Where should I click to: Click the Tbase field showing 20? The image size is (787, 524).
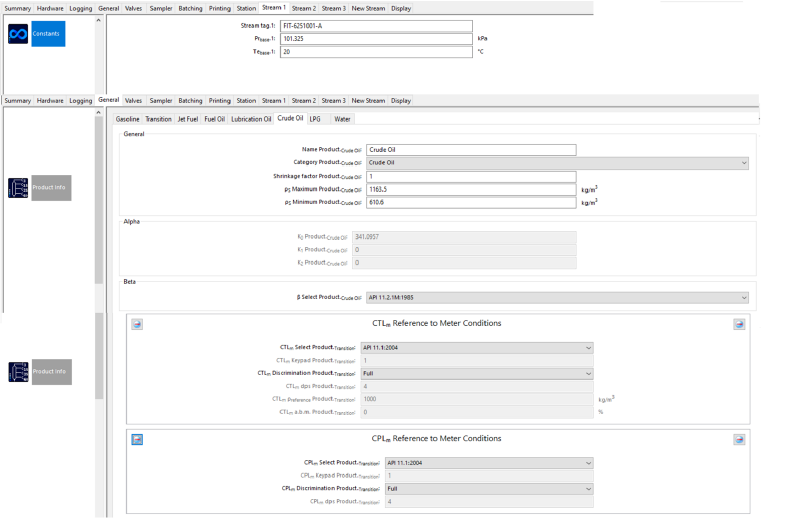(376, 52)
